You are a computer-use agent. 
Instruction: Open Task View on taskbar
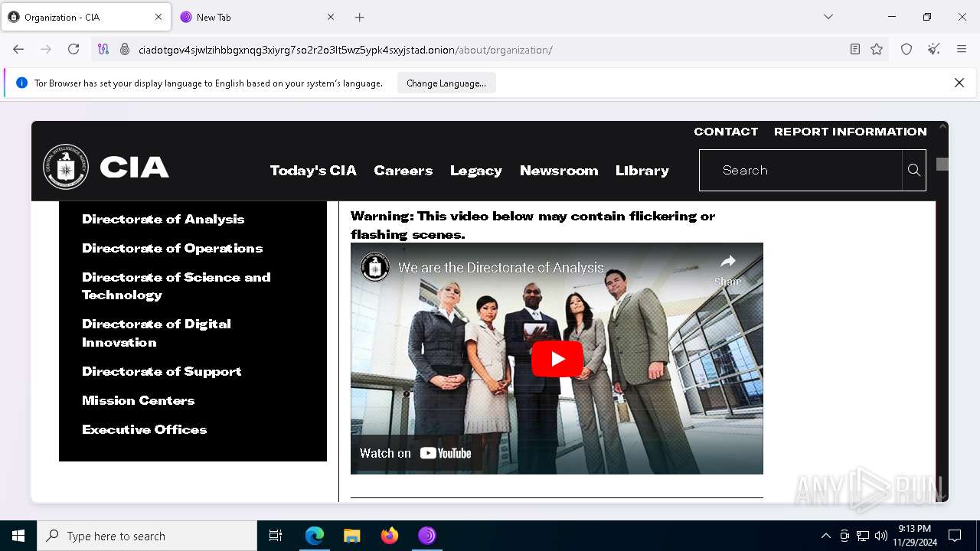click(x=276, y=536)
